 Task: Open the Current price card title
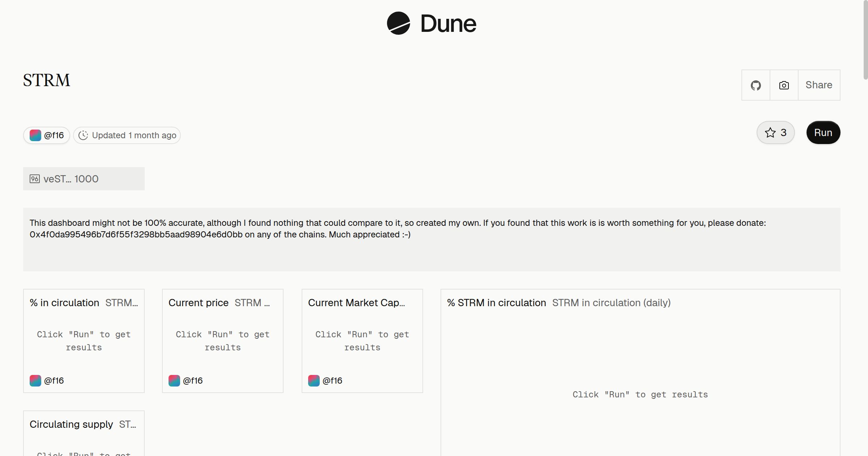pos(199,303)
